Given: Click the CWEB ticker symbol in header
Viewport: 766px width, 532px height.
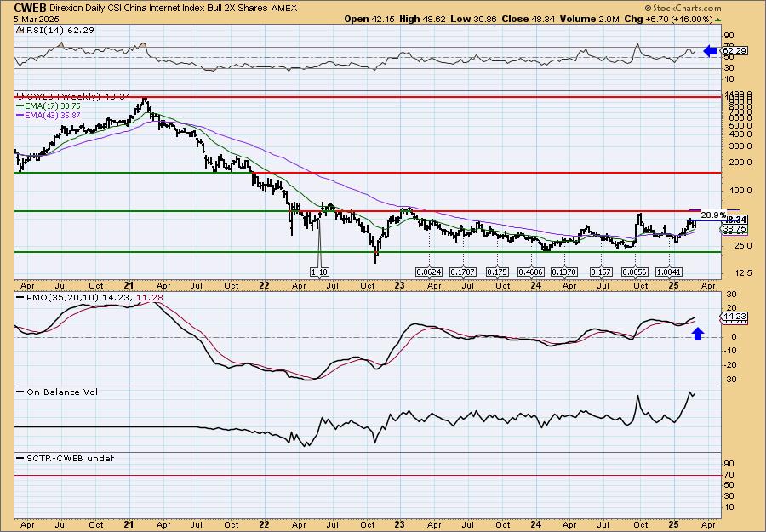Looking at the screenshot, I should coord(31,8).
